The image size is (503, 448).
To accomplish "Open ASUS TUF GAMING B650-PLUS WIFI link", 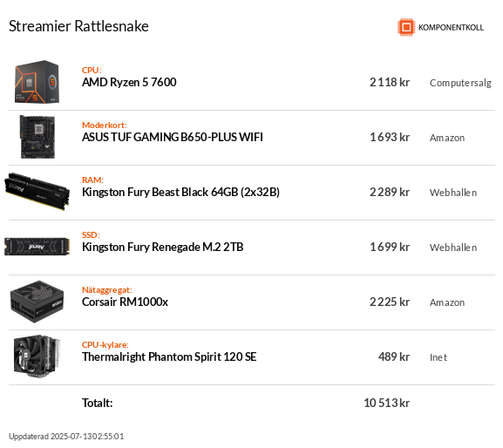I will pos(173,137).
